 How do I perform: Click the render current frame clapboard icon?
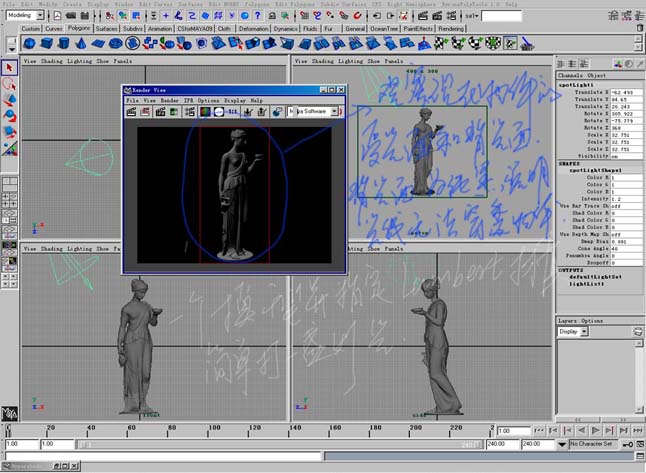[x=422, y=16]
